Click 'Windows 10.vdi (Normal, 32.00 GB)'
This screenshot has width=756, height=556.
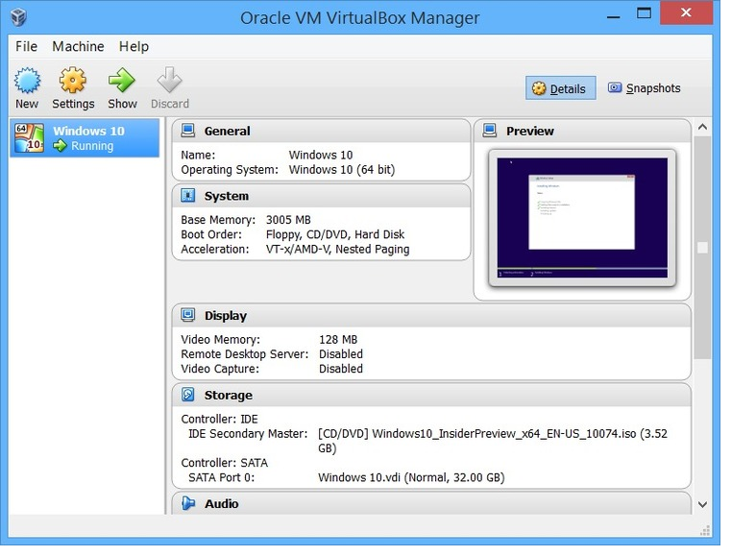411,477
